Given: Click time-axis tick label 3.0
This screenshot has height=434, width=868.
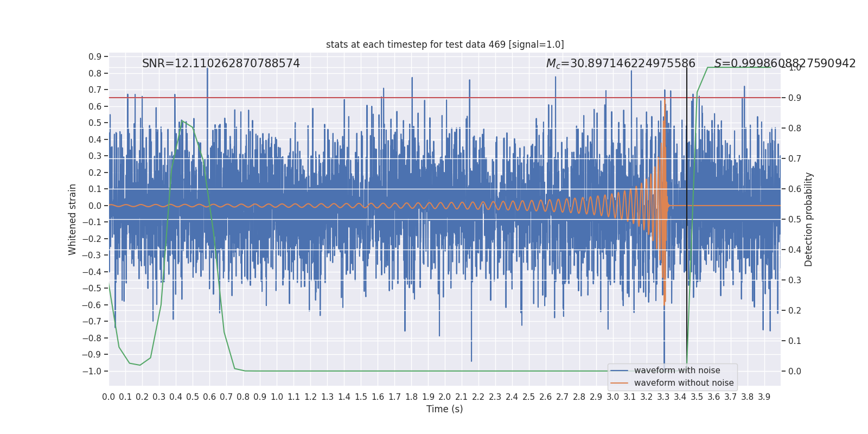Looking at the screenshot, I should [x=613, y=397].
